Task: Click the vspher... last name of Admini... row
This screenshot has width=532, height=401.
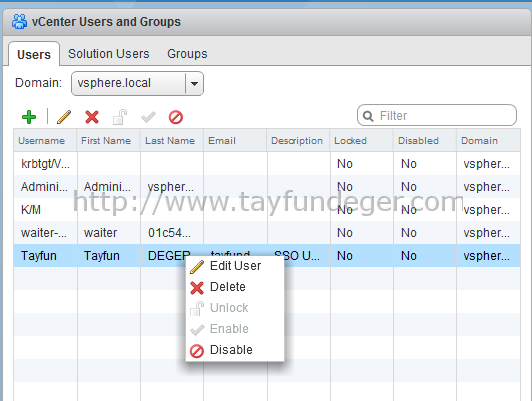Action: 172,187
